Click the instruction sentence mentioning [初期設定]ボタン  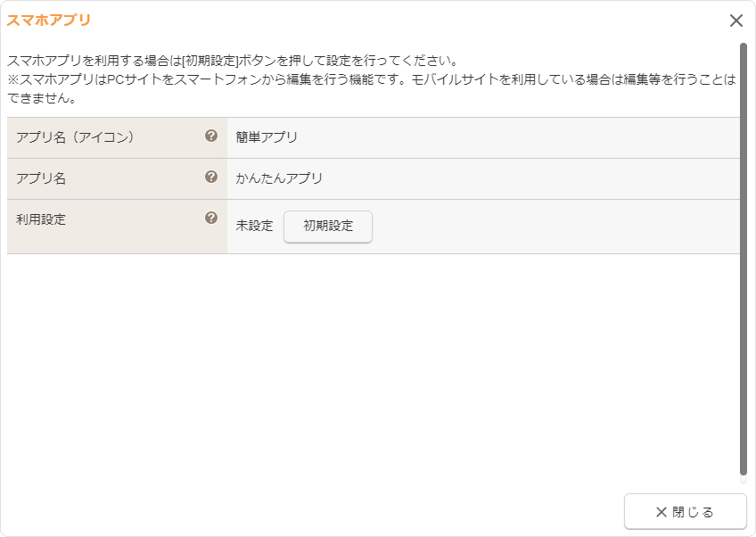tap(232, 62)
